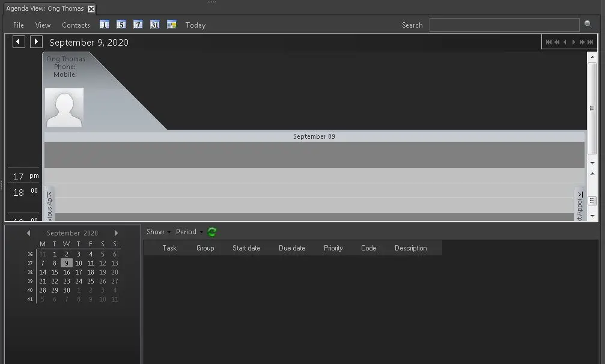This screenshot has width=605, height=364.
Task: Click Ong Thomas contact photo thumbnail
Action: tap(64, 108)
